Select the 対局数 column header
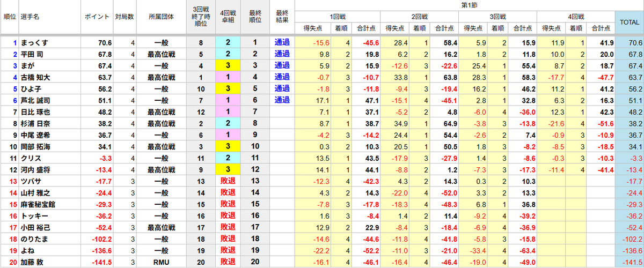 pos(125,17)
